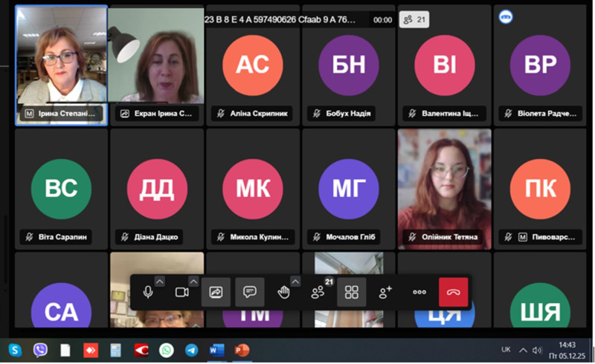This screenshot has width=595, height=364.
Task: Click the add participant icon
Action: point(385,293)
